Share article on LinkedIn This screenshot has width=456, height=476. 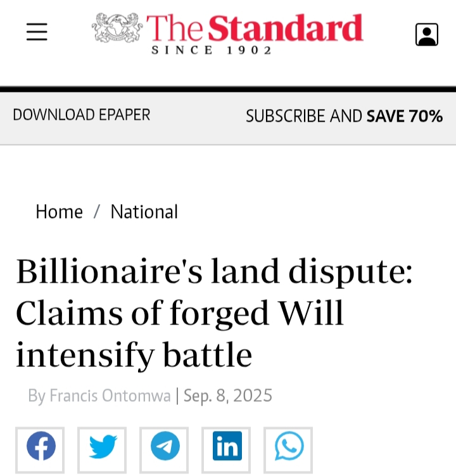[227, 446]
